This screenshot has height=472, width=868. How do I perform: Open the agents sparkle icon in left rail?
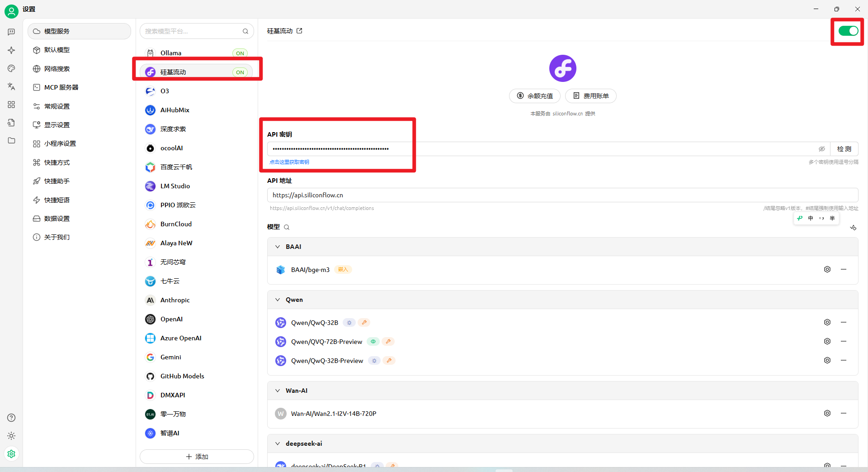tap(11, 50)
